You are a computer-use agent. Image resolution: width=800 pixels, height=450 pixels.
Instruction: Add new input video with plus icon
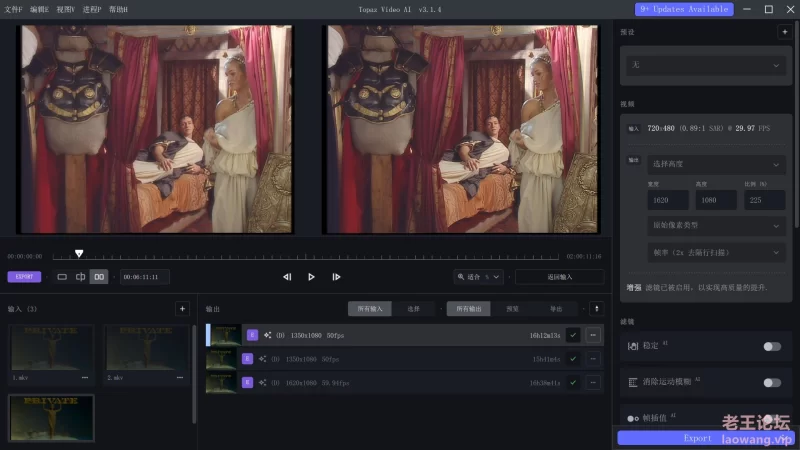[181, 309]
